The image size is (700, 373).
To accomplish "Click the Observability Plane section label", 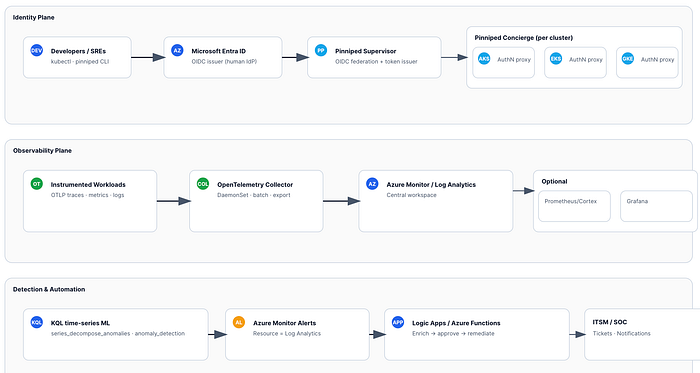I will tap(42, 150).
